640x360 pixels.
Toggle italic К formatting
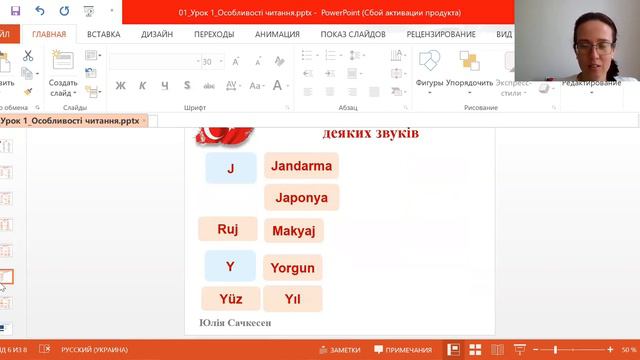click(x=142, y=86)
